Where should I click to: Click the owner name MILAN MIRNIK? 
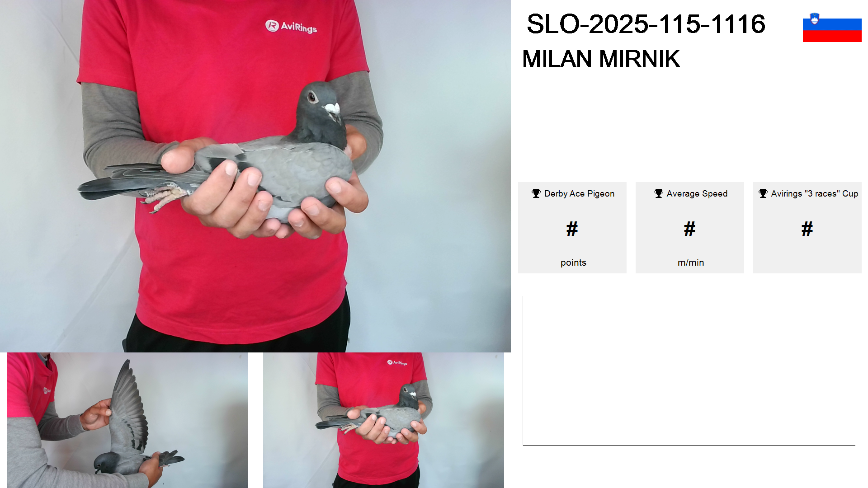pos(601,59)
